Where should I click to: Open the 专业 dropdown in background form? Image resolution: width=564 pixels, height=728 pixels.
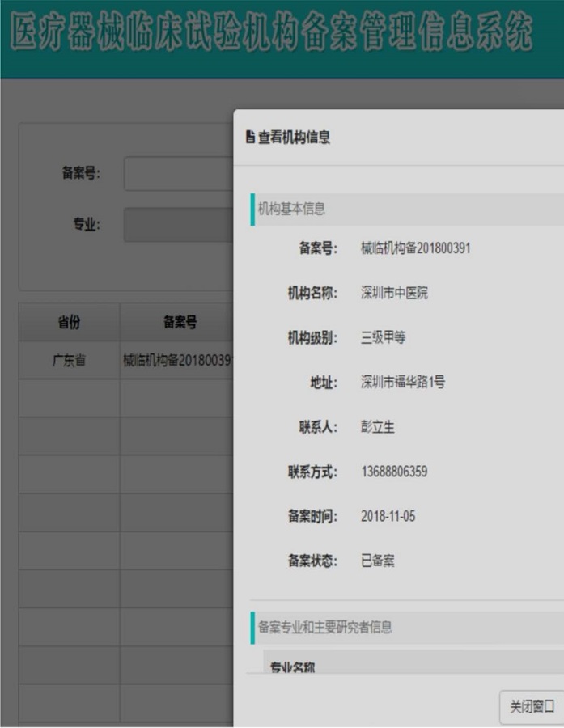(x=179, y=225)
